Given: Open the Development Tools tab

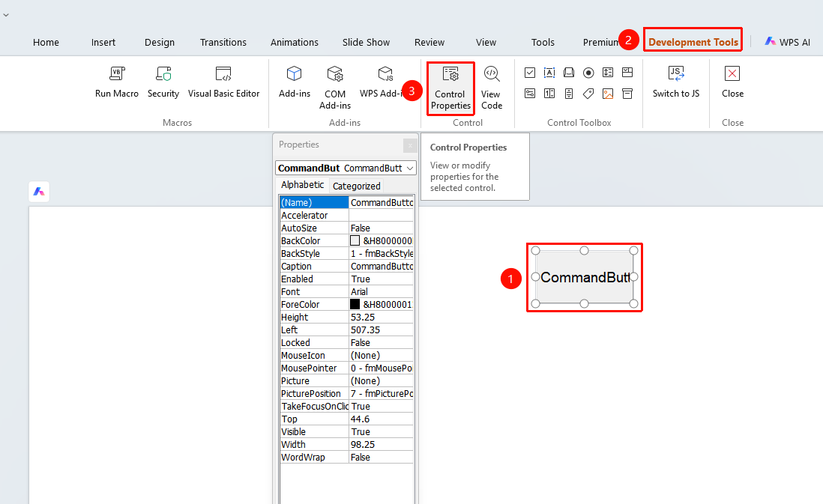Looking at the screenshot, I should 693,42.
